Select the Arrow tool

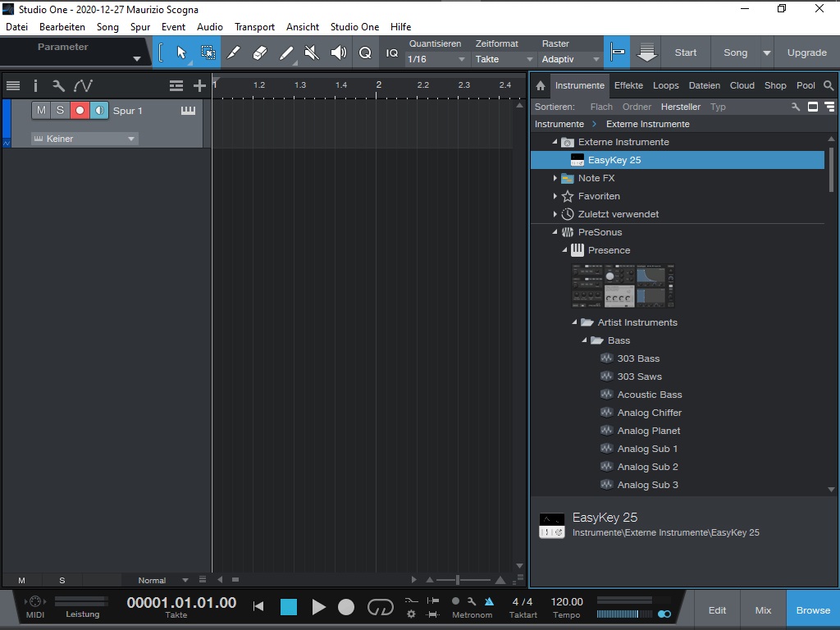click(x=181, y=52)
